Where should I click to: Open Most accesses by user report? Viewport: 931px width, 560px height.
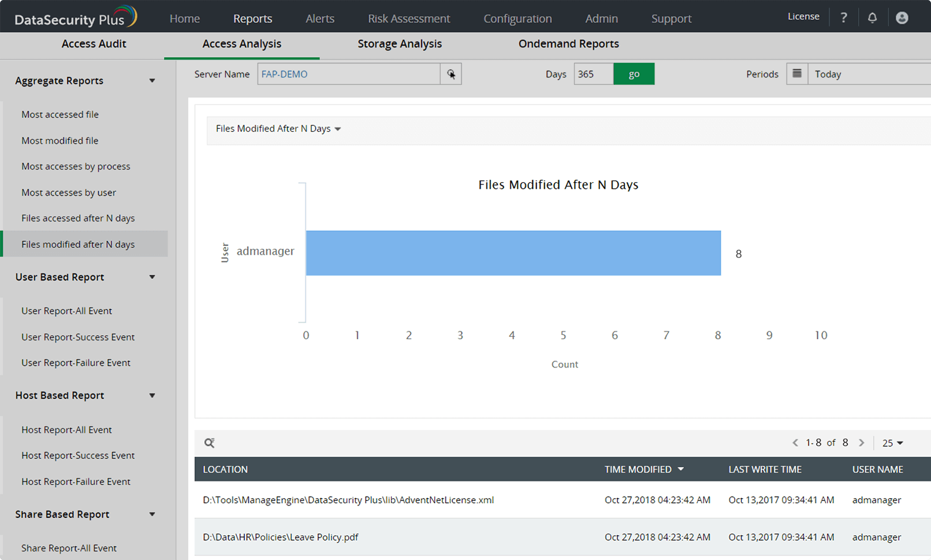[69, 192]
